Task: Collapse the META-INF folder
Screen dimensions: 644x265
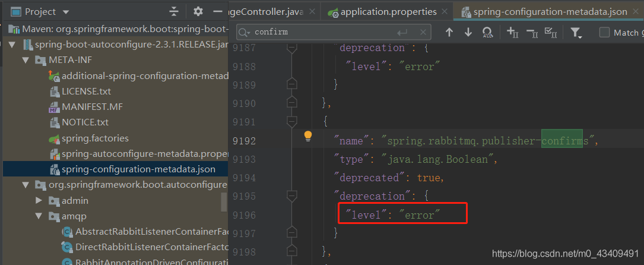Action: click(x=26, y=60)
